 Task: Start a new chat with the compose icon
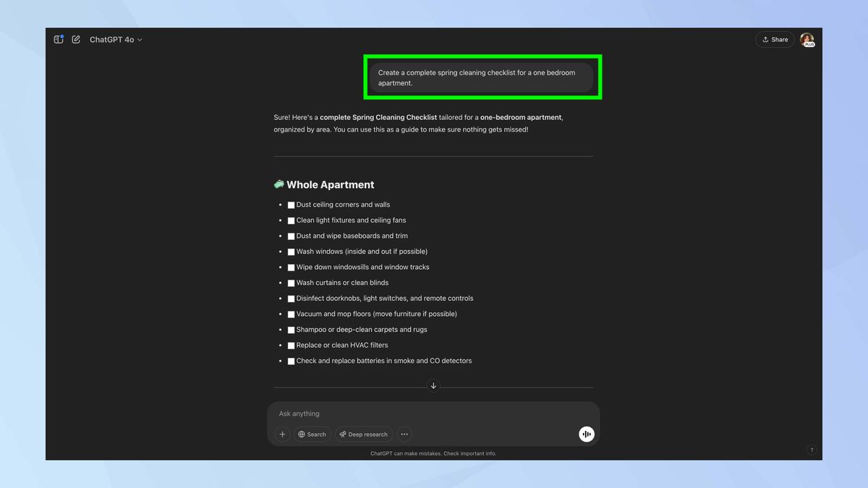point(75,40)
